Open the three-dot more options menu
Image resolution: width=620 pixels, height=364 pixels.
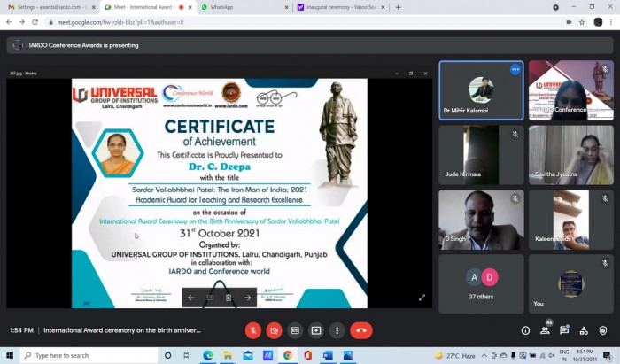337,330
